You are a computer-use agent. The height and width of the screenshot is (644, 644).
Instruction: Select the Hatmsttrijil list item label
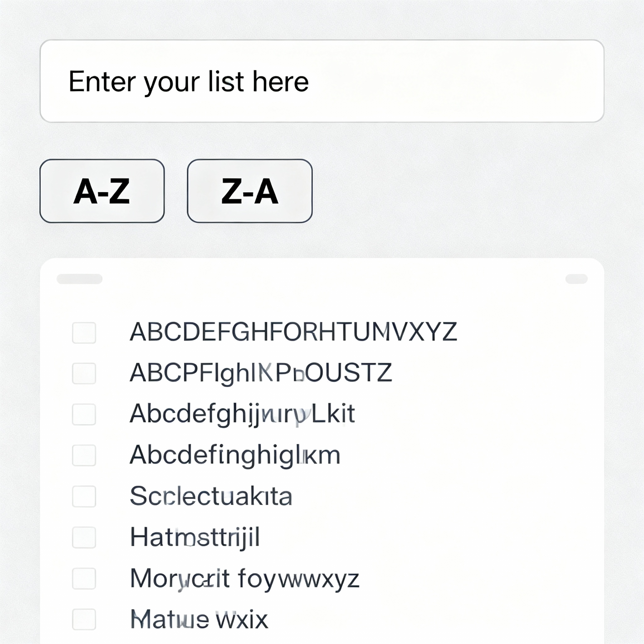(195, 537)
